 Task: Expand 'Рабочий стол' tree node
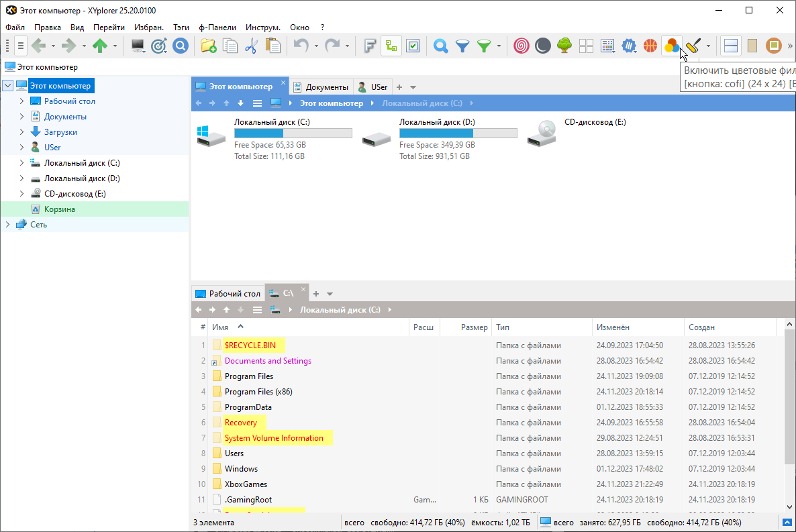[x=22, y=101]
